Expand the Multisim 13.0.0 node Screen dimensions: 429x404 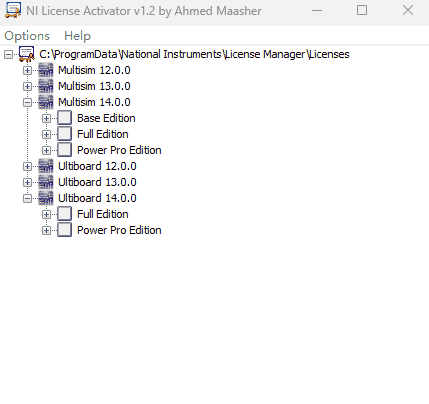tap(28, 86)
